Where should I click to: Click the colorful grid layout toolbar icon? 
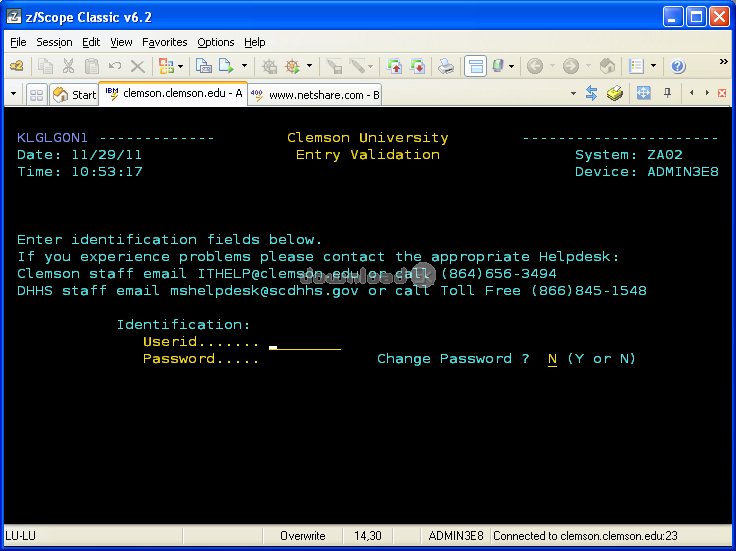166,66
